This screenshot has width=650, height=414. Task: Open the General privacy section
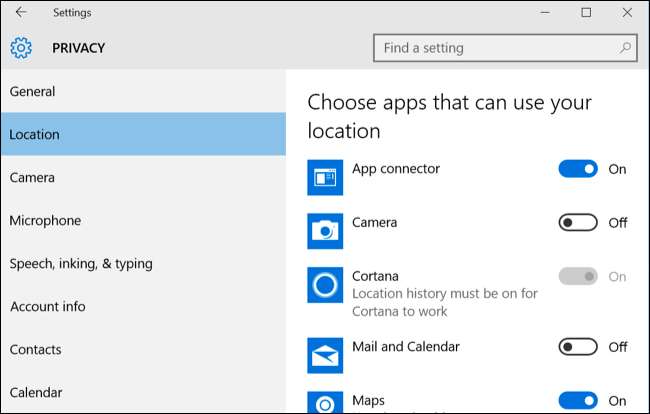coord(33,92)
